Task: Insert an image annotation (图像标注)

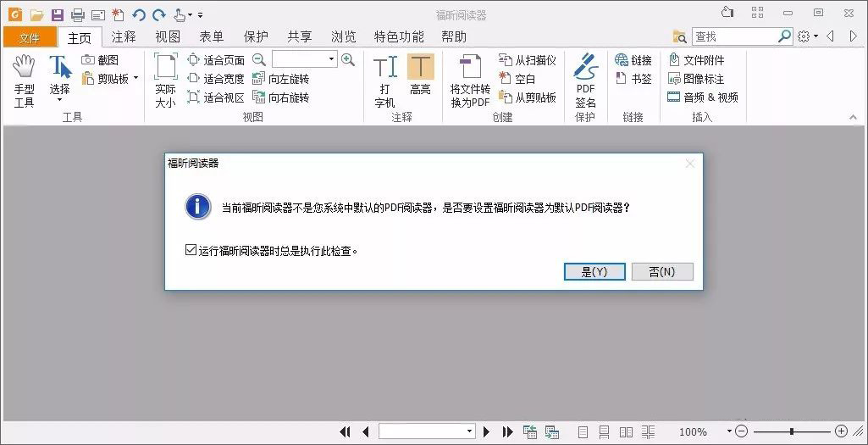Action: (x=696, y=79)
